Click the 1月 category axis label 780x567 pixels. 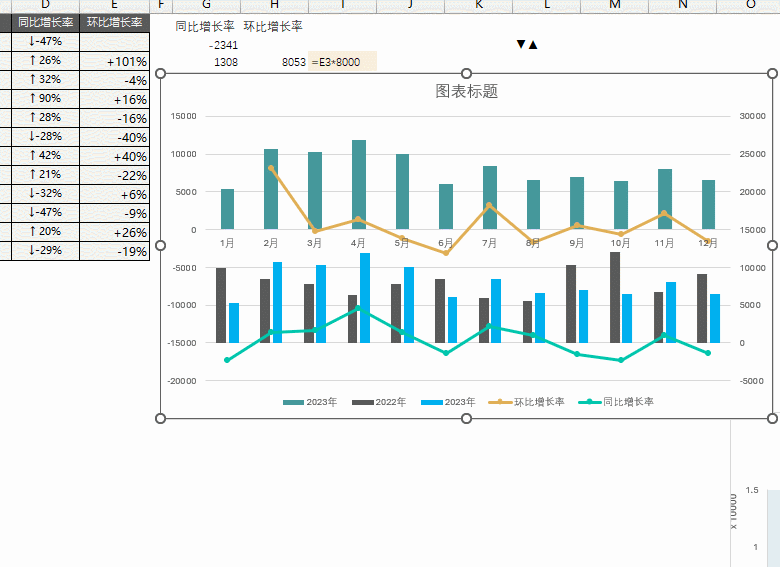pos(227,243)
